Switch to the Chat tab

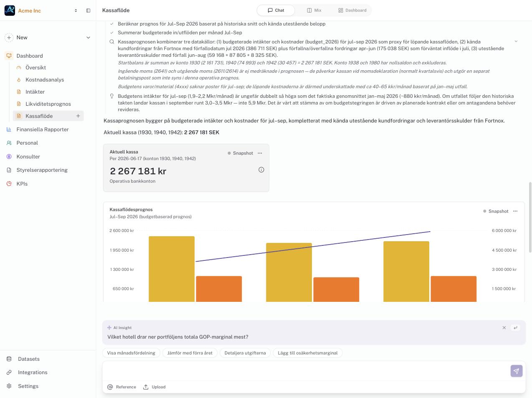[276, 10]
